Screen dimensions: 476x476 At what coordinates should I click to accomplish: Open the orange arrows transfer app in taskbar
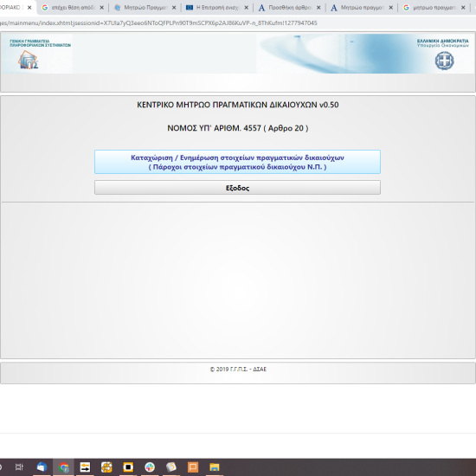pos(85,466)
